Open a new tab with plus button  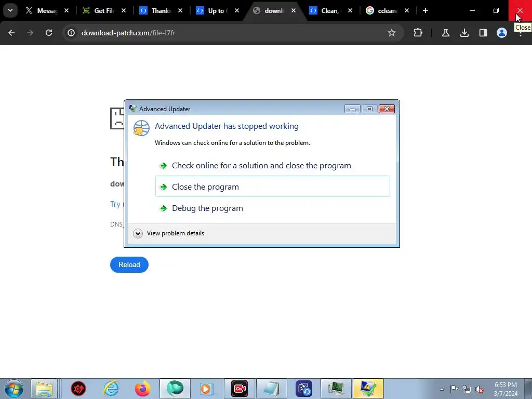(425, 10)
